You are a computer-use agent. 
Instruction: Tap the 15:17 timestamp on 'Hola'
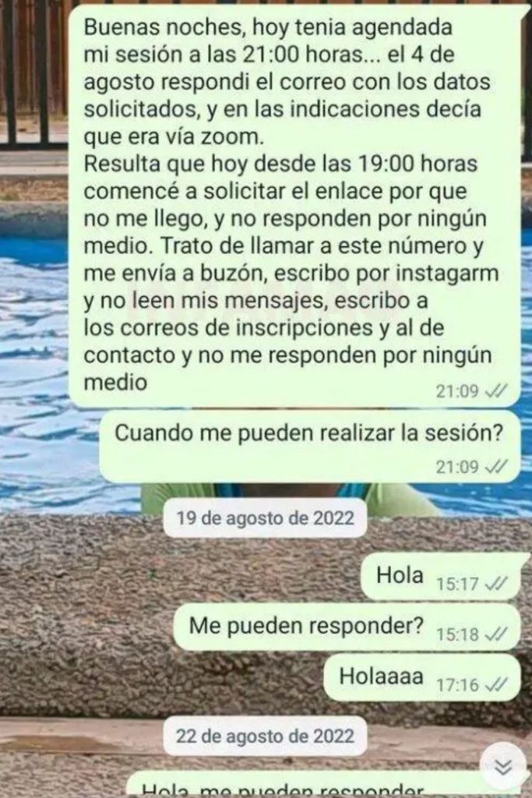click(457, 584)
